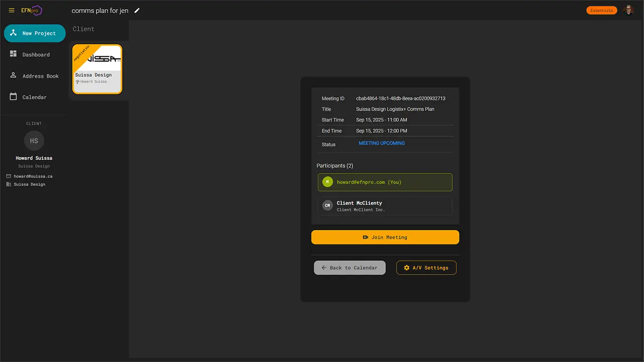Click the pencil icon to edit project name
Viewport: 644px width, 362px height.
137,11
